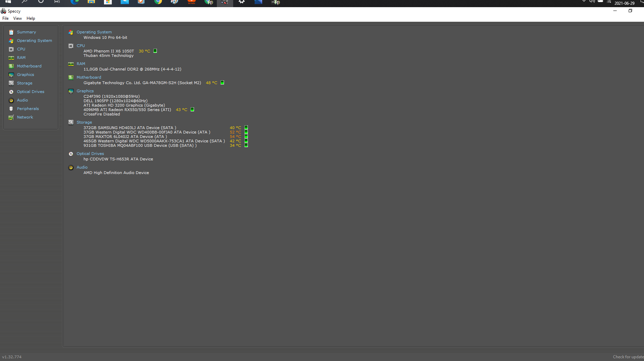Select the "11,0GB Dual-Channel DDR2" RAM line
The width and height of the screenshot is (644, 361).
132,69
